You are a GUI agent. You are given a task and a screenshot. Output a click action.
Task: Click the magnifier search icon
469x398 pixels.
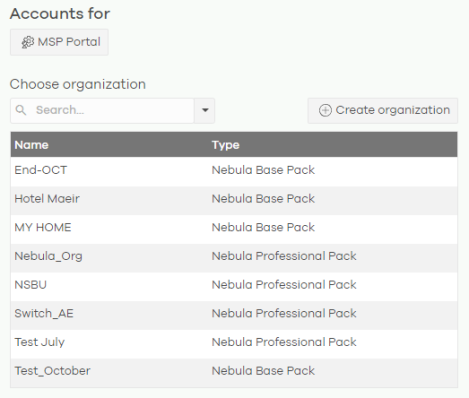point(21,110)
